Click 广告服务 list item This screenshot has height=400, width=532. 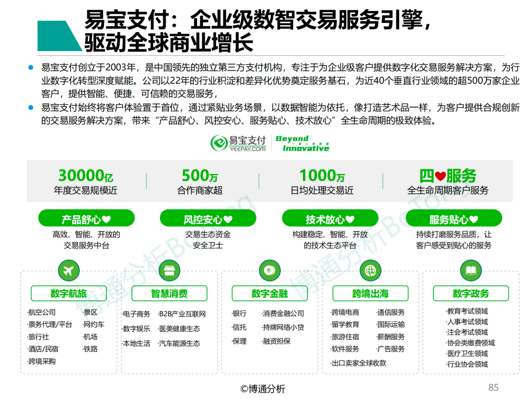(x=391, y=349)
